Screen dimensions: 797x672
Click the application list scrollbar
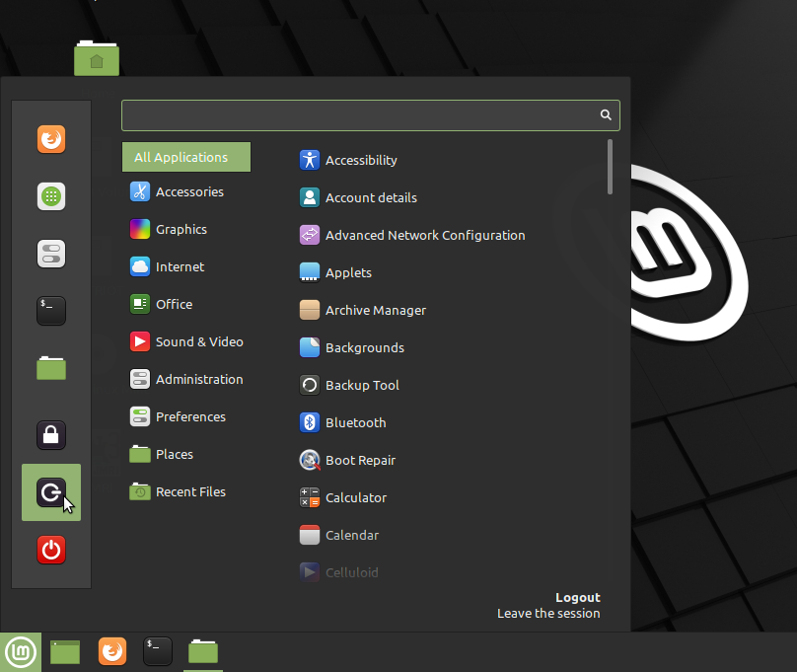(x=611, y=167)
